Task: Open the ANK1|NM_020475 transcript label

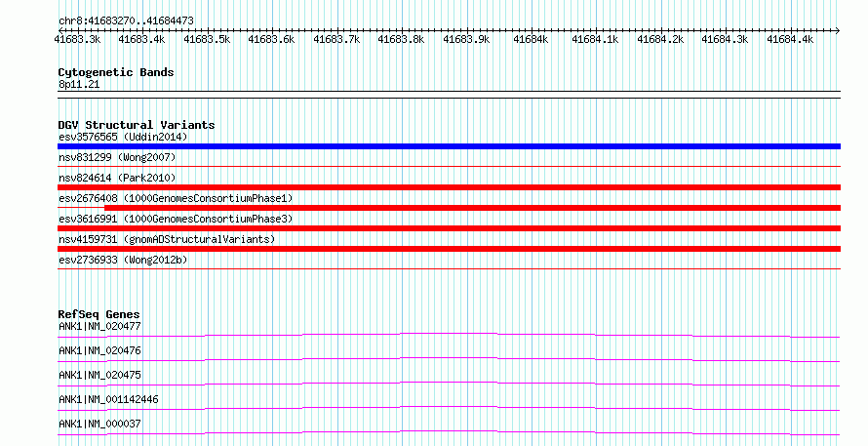Action: point(99,375)
